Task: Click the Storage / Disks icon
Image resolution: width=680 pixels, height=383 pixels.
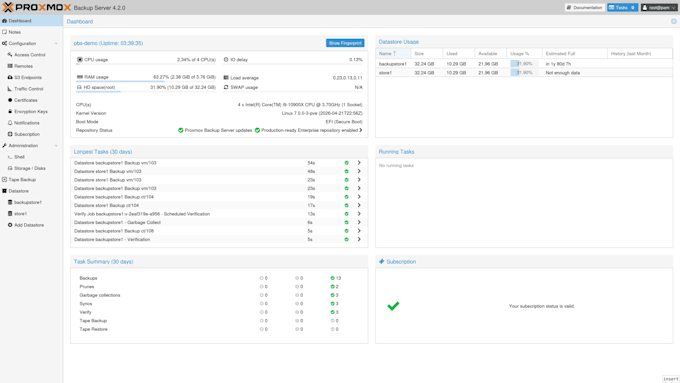Action: pyautogui.click(x=10, y=168)
